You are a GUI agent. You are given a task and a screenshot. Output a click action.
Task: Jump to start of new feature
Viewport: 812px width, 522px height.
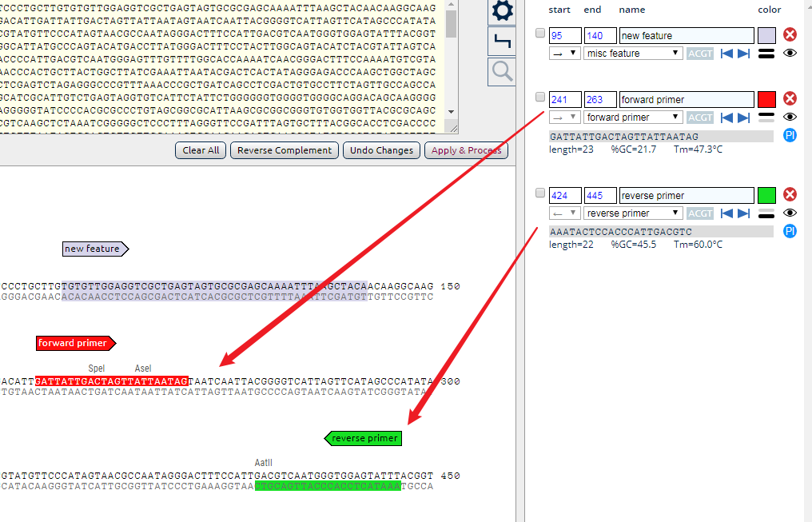pos(726,54)
